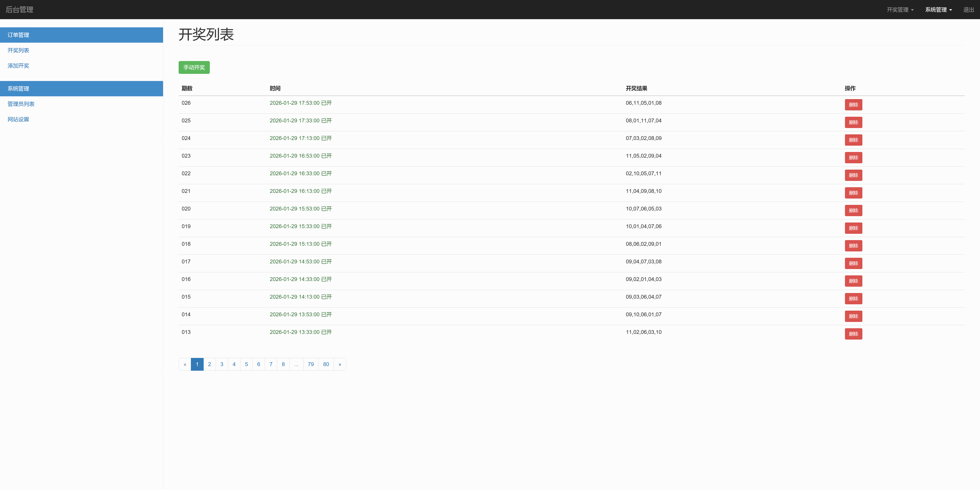Click the « previous page arrow
Viewport: 980px width, 490px height.
tap(185, 364)
